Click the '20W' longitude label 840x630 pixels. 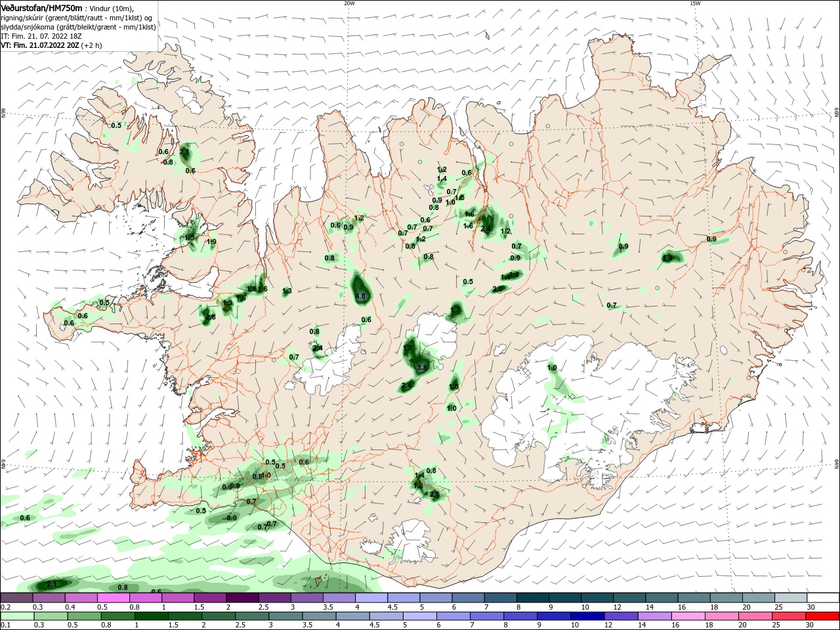coord(349,3)
